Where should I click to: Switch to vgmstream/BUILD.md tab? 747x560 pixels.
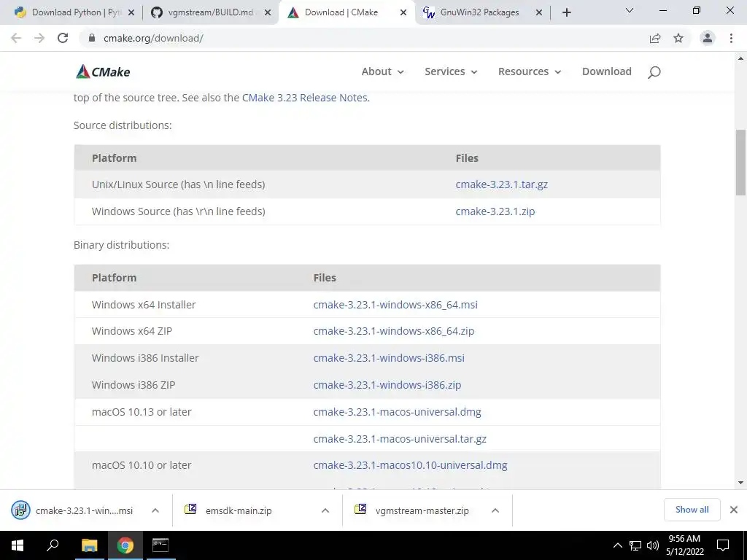[x=211, y=12]
